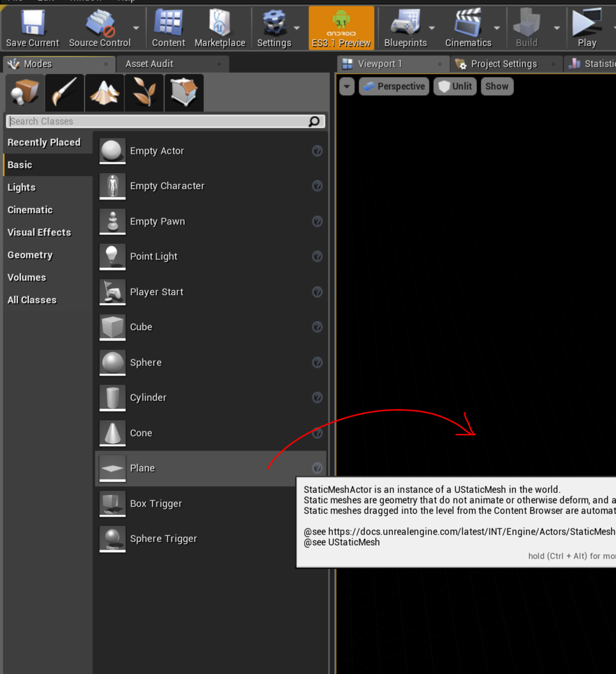Click the search magnifier icon

[x=314, y=122]
